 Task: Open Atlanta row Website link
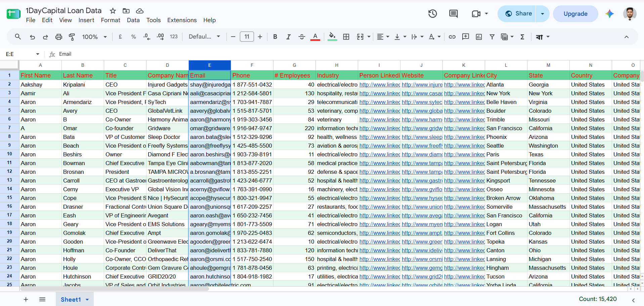(422, 85)
